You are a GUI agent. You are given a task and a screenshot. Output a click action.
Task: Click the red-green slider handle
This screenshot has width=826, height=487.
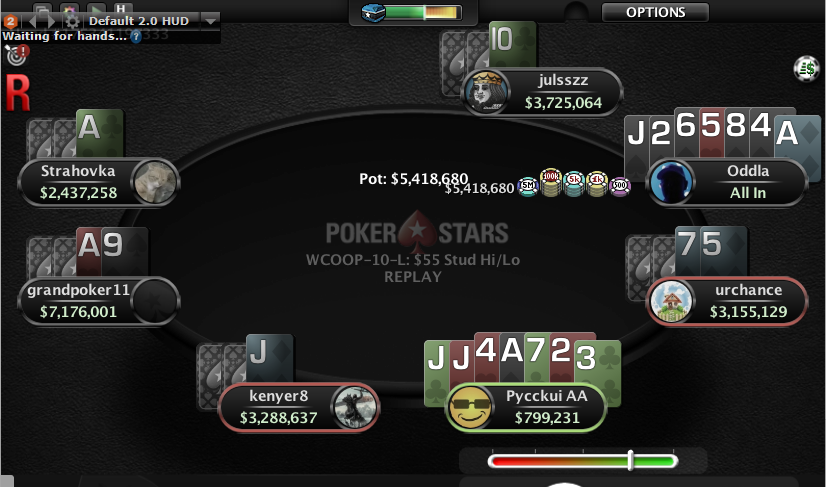[x=630, y=460]
